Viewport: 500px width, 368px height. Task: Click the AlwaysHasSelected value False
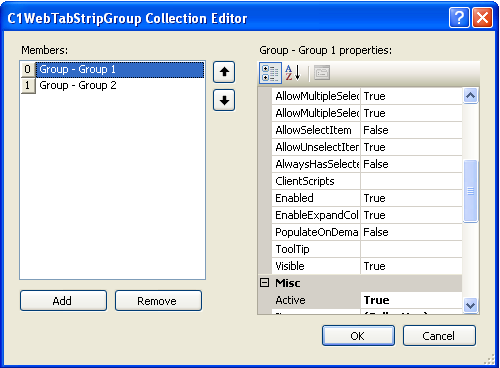pyautogui.click(x=411, y=164)
